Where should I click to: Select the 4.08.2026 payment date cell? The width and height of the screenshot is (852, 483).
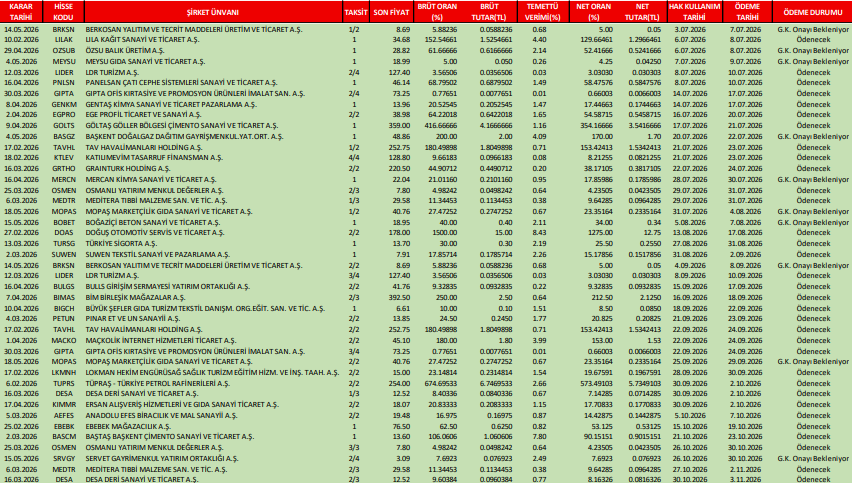(x=747, y=211)
